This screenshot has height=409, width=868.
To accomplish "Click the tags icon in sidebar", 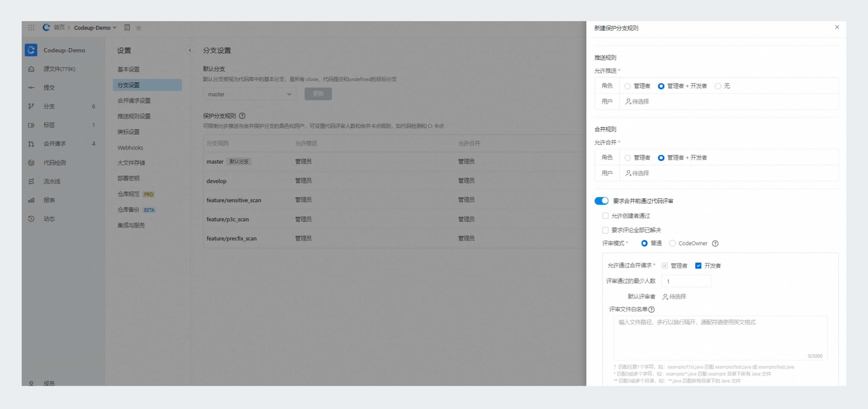I will click(31, 125).
